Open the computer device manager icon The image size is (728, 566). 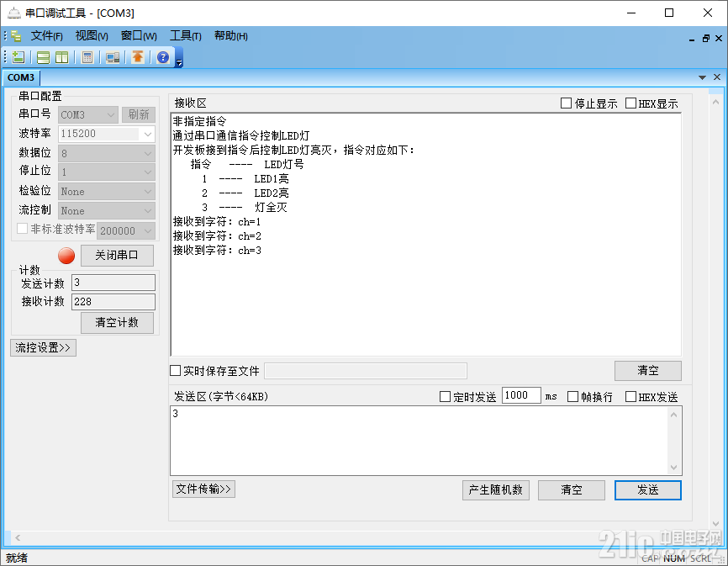pos(113,57)
